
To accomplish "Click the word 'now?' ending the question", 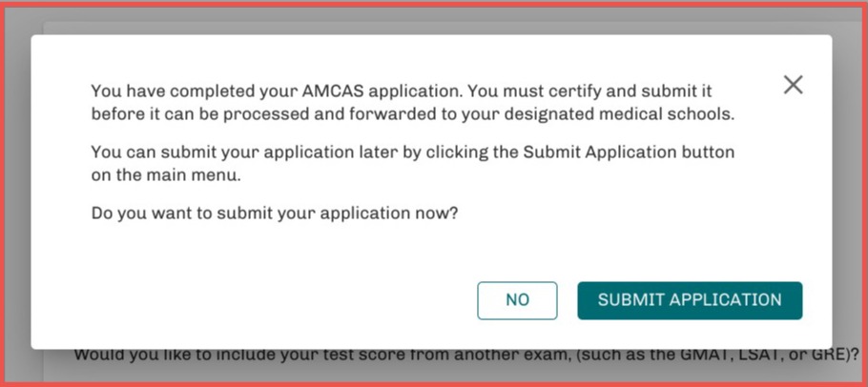I will point(437,214).
